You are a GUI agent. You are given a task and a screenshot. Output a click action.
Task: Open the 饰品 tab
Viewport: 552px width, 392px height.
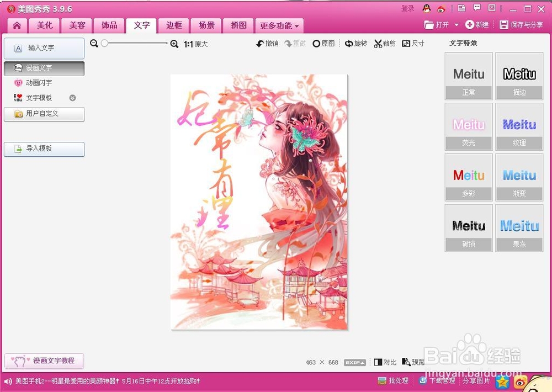tap(109, 25)
